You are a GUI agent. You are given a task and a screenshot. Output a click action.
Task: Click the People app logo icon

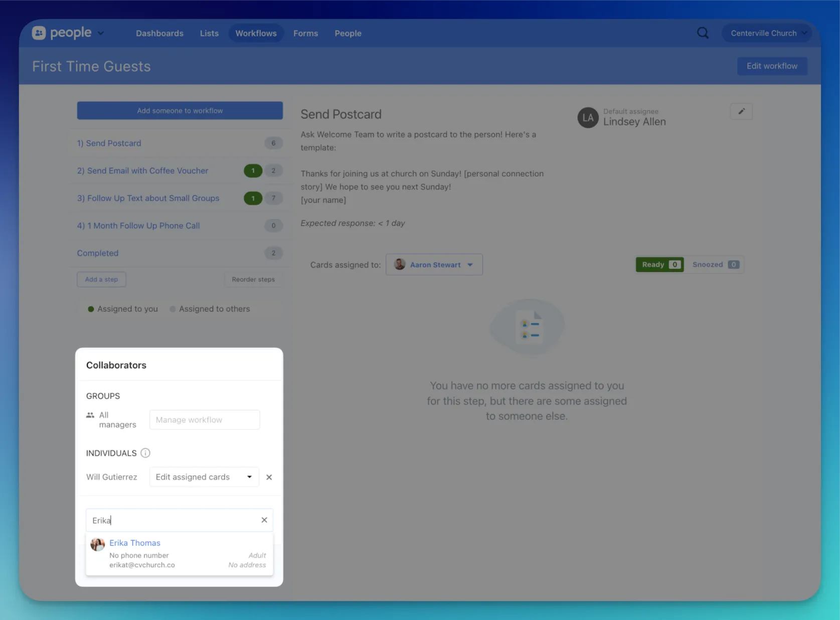(x=39, y=33)
